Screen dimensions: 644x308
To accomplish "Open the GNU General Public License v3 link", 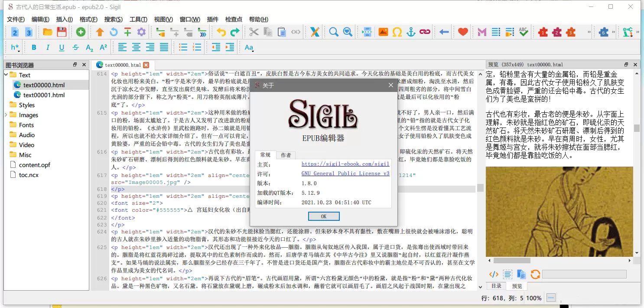I will pos(345,174).
